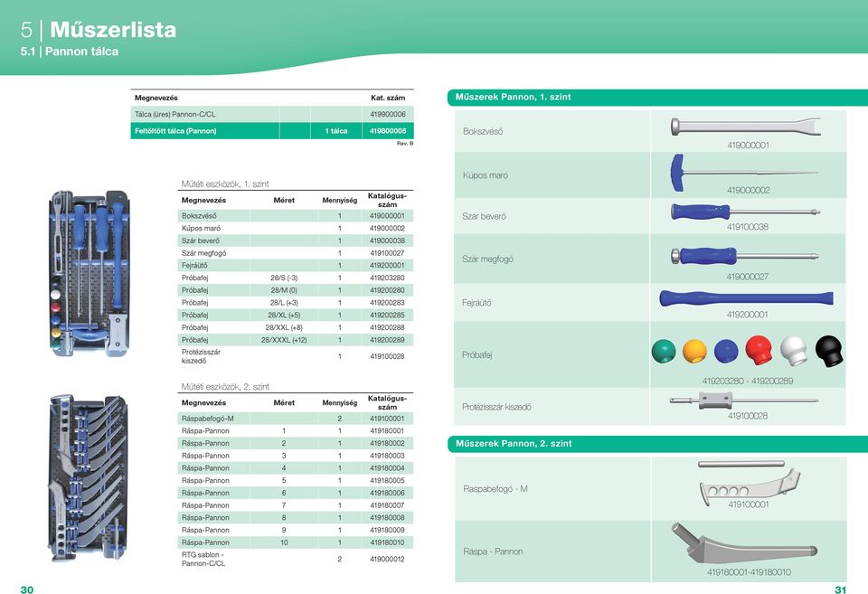Click the Műtéti eszközök, 2. szint caption
This screenshot has width=868, height=594.
[x=225, y=386]
